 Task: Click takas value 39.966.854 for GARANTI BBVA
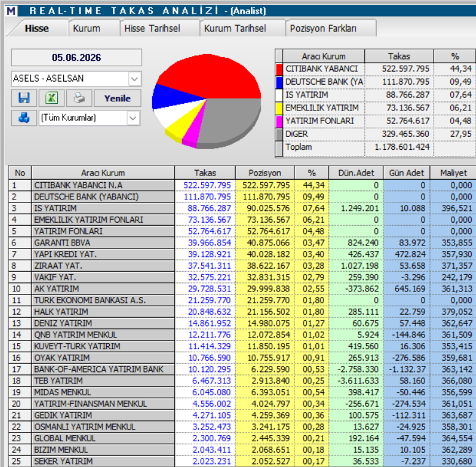(209, 243)
